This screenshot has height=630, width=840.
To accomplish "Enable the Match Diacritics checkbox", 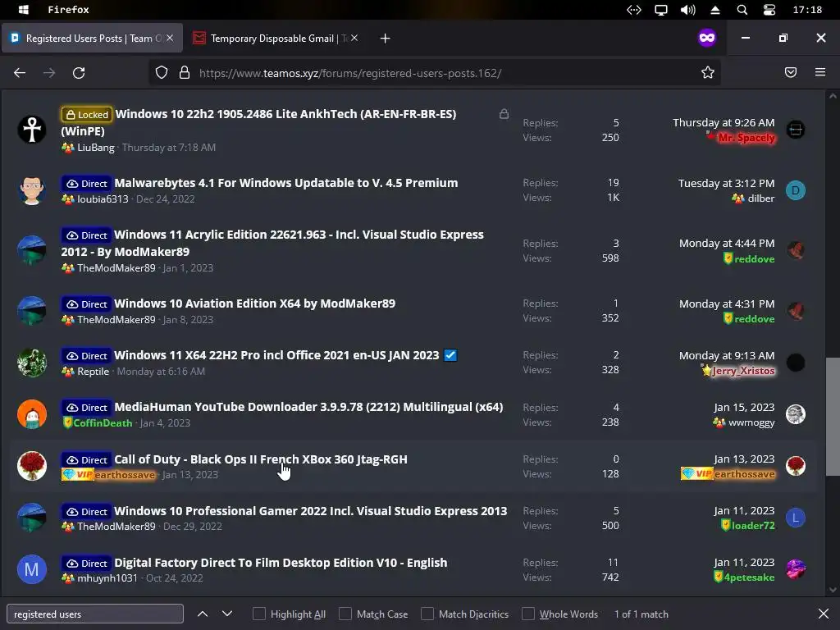I will pos(427,614).
